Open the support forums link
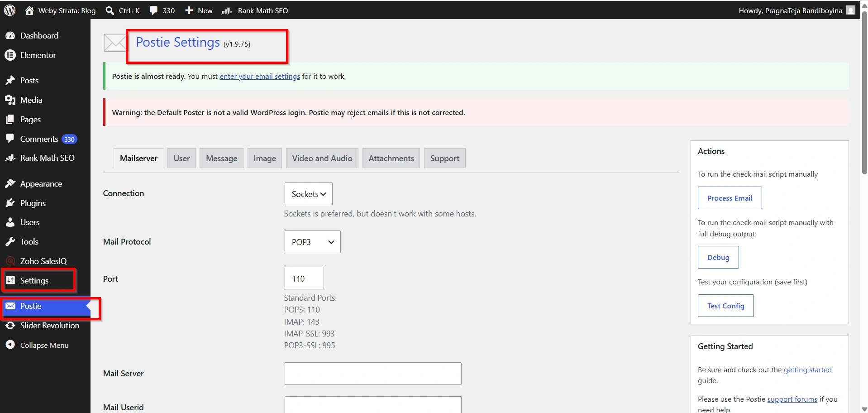This screenshot has height=413, width=868. coord(792,399)
